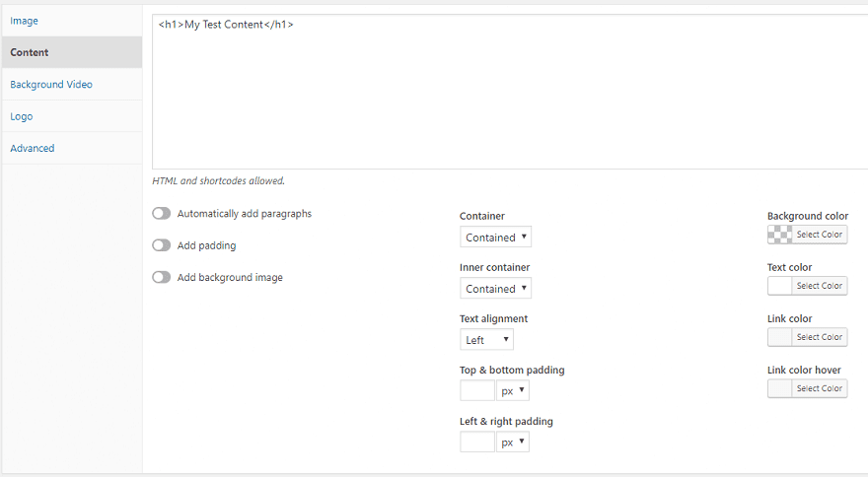Click the Top & bottom padding value field
The width and height of the screenshot is (868, 477).
click(477, 390)
